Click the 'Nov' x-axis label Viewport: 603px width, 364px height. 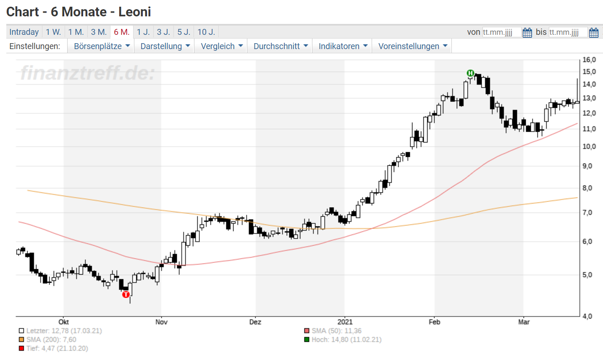[x=161, y=322]
